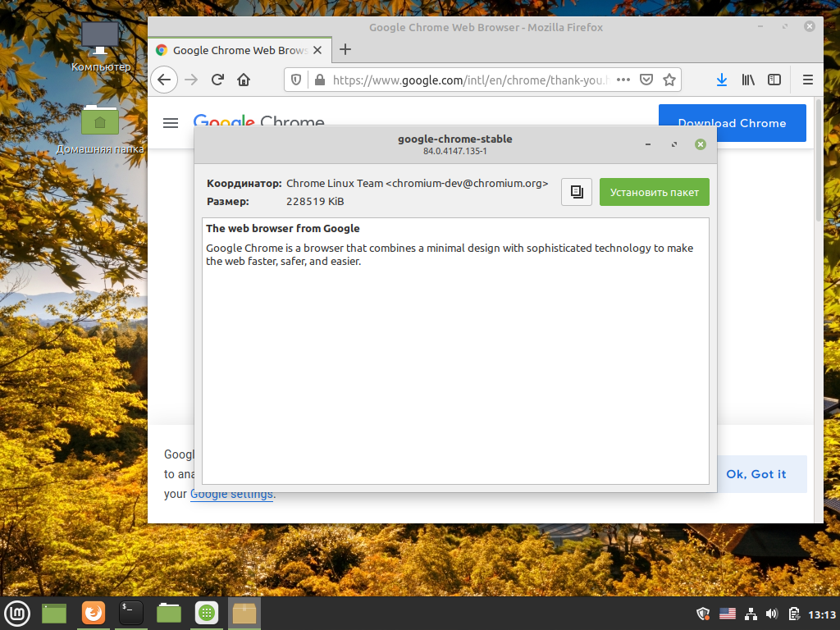Open Firefox hamburger application menu
The image size is (840, 630).
(x=808, y=80)
